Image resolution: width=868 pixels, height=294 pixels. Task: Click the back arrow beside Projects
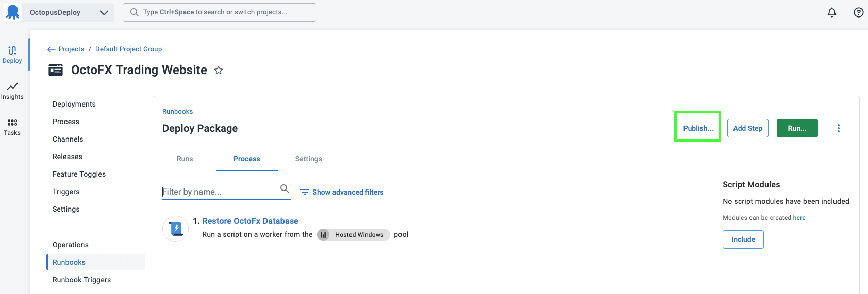51,49
